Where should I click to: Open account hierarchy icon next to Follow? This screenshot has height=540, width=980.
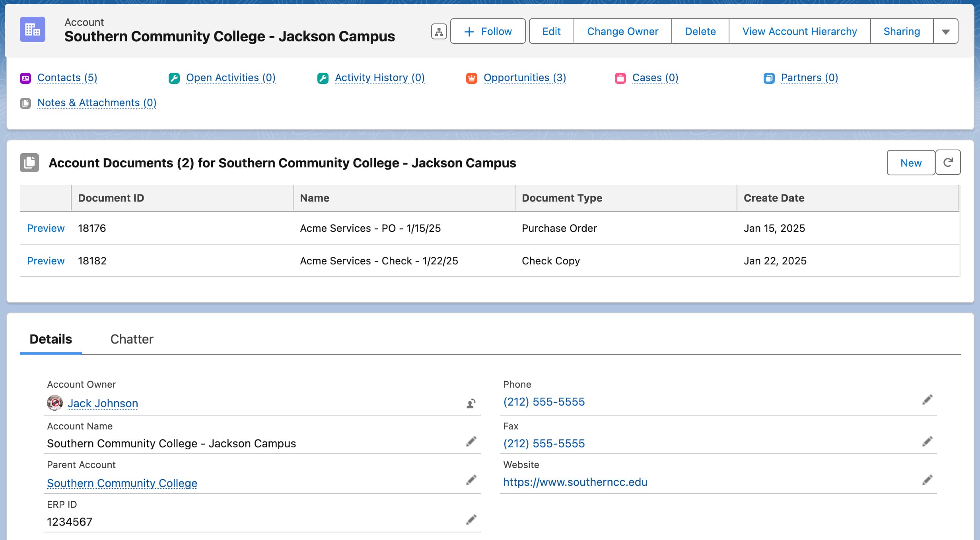[439, 31]
